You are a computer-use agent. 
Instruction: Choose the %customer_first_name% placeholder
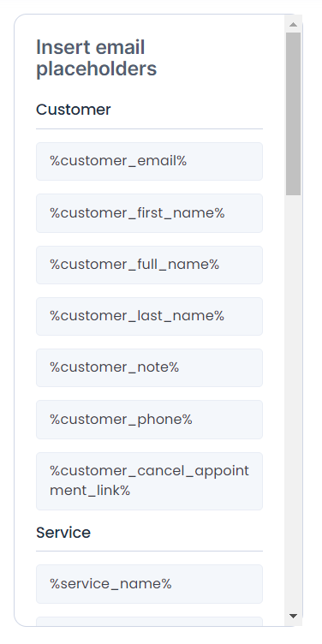[149, 213]
